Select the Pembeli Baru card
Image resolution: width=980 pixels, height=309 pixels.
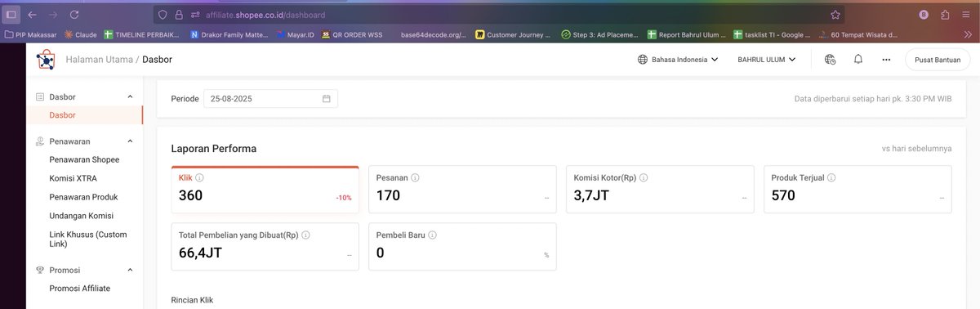click(x=462, y=246)
